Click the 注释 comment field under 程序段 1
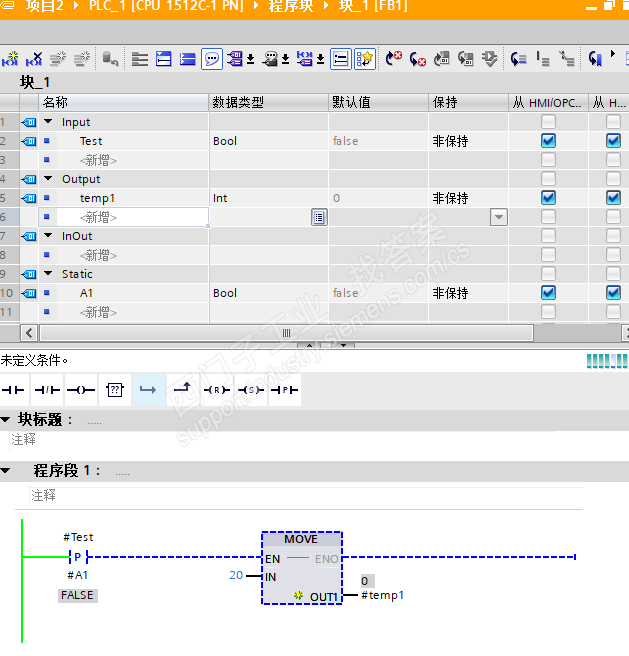Viewport: 629px width, 656px height. click(x=306, y=496)
